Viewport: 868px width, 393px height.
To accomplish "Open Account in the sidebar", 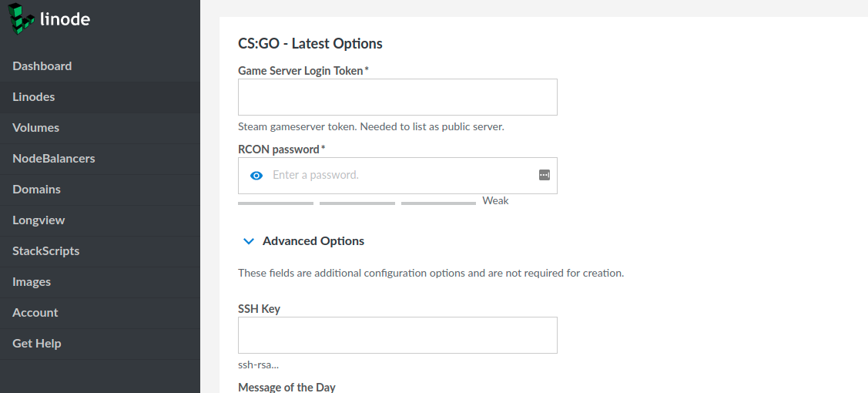I will coord(99,313).
